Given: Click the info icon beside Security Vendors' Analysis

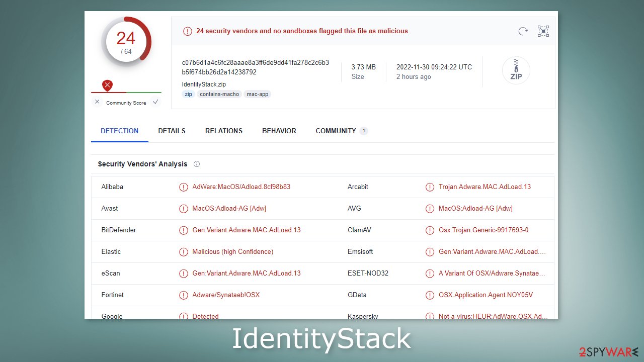Looking at the screenshot, I should [x=196, y=164].
